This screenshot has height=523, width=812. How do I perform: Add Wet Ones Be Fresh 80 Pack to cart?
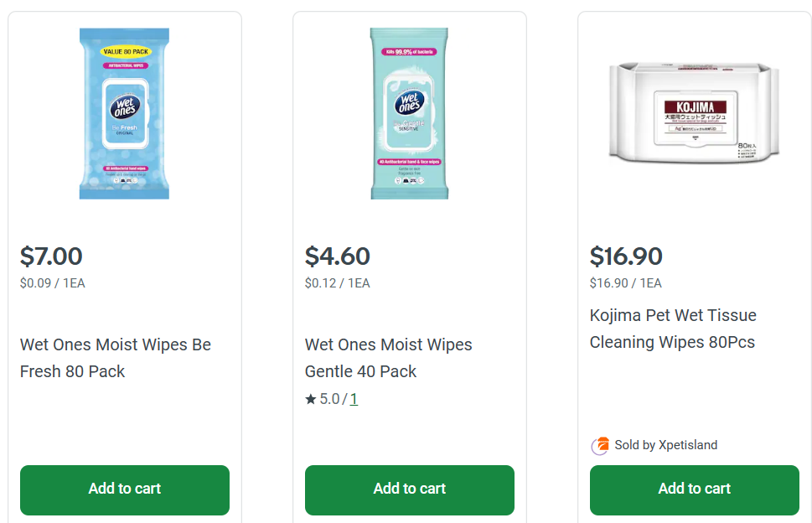(125, 489)
